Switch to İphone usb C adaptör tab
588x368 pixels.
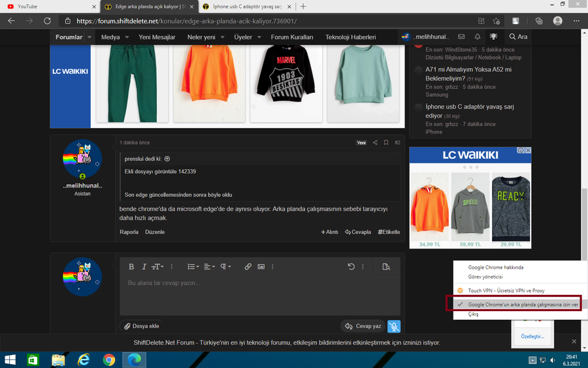(x=247, y=7)
